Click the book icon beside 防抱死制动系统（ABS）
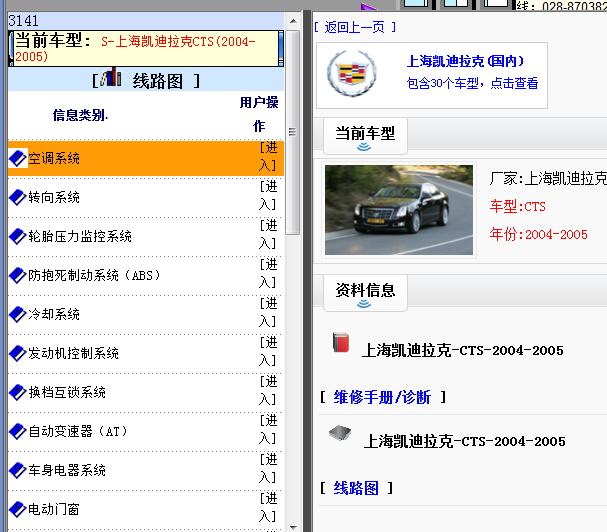Image resolution: width=607 pixels, height=532 pixels. pyautogui.click(x=18, y=275)
